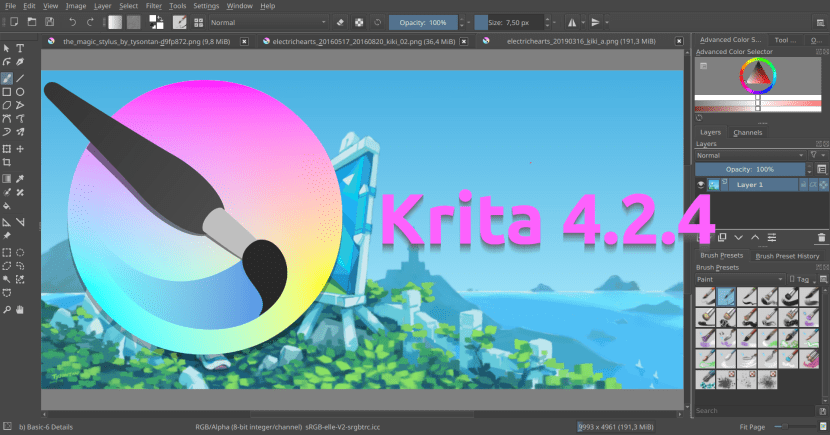830x435 pixels.
Task: Close the electrichearts_20160517 kiki_02 document tab
Action: (464, 41)
